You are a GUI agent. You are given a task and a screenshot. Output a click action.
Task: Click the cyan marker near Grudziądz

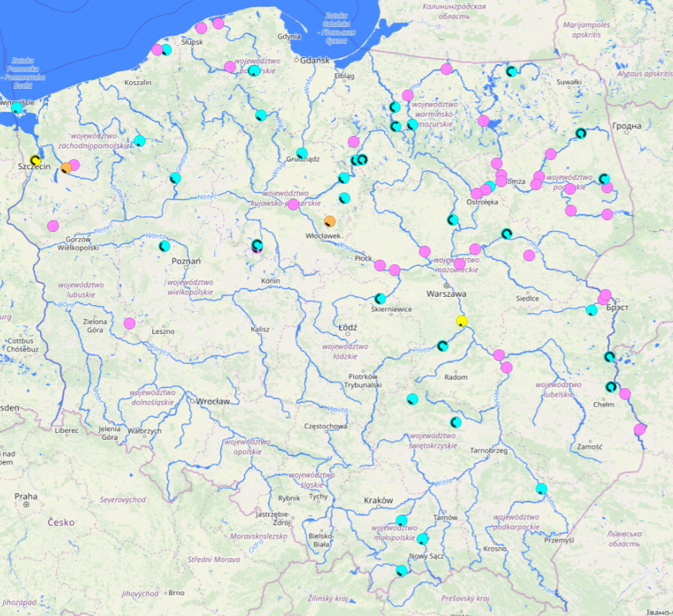click(301, 152)
